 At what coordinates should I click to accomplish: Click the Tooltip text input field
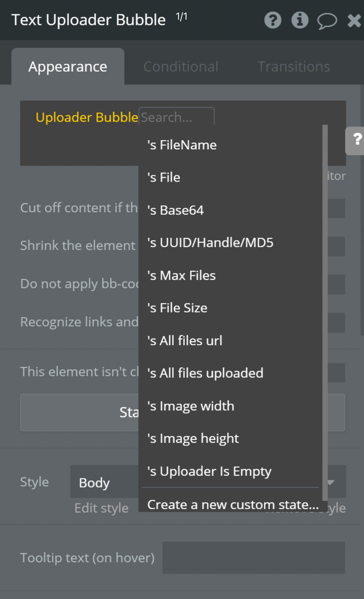tap(253, 557)
